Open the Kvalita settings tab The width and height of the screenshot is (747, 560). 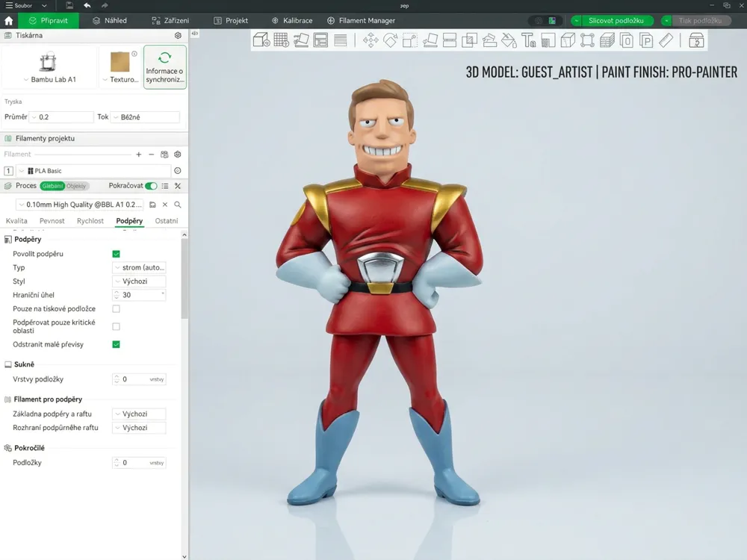click(16, 221)
